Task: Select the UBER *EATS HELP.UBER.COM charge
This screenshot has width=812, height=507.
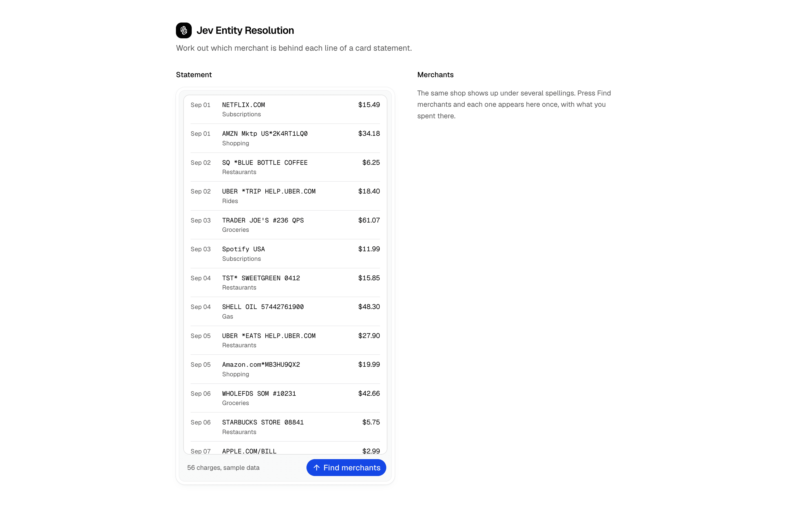Action: (x=285, y=340)
